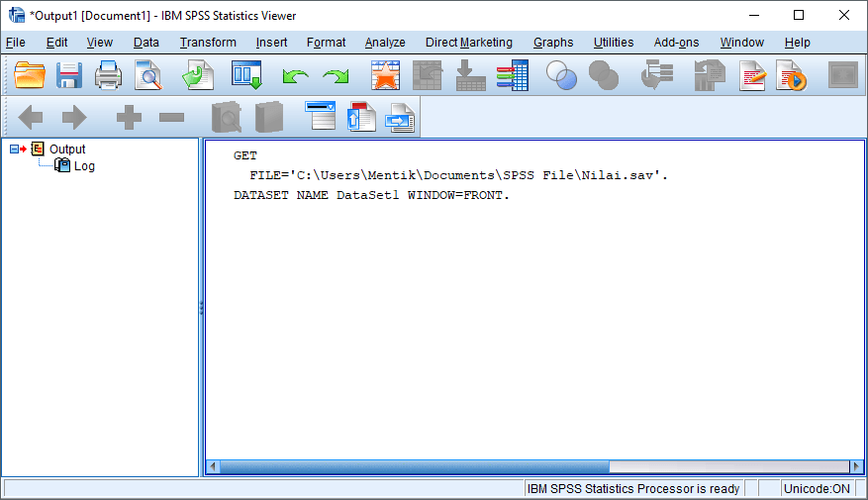This screenshot has width=868, height=500.
Task: Click the grayed rectangle icon at toolbar end
Action: [843, 75]
